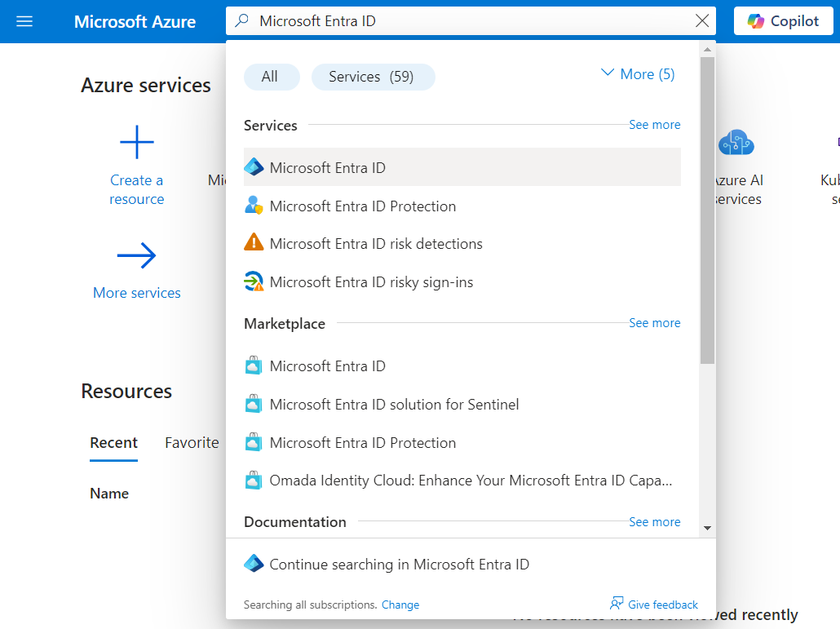The height and width of the screenshot is (629, 840).
Task: Switch to the Services (59) filter
Action: [373, 76]
